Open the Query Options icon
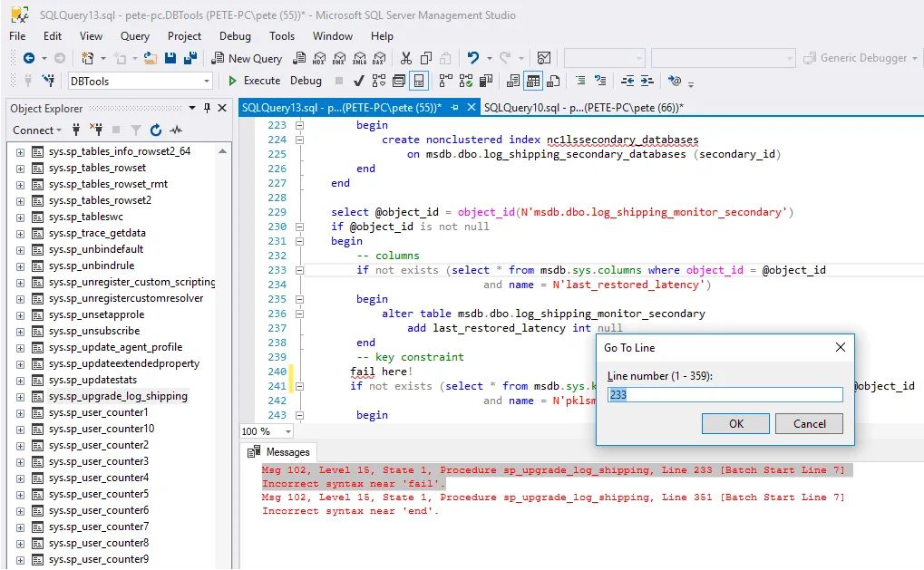924x570 pixels. pos(399,81)
